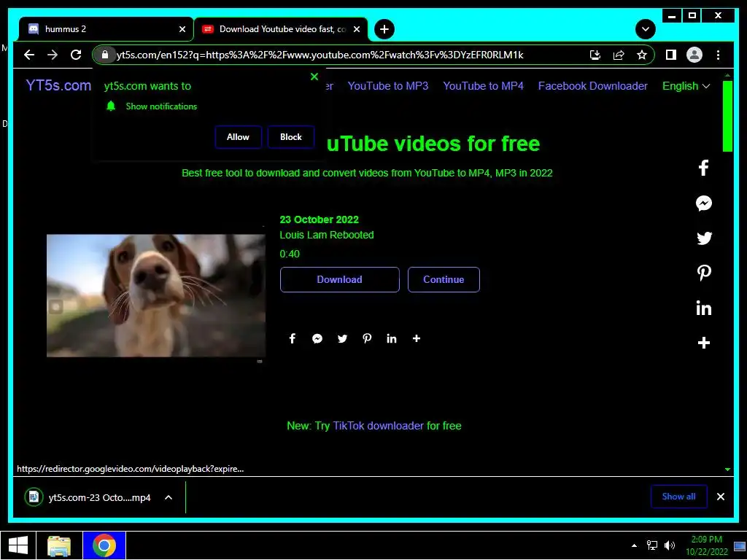The image size is (747, 560).
Task: Block notifications from yt5s.com
Action: click(x=290, y=137)
